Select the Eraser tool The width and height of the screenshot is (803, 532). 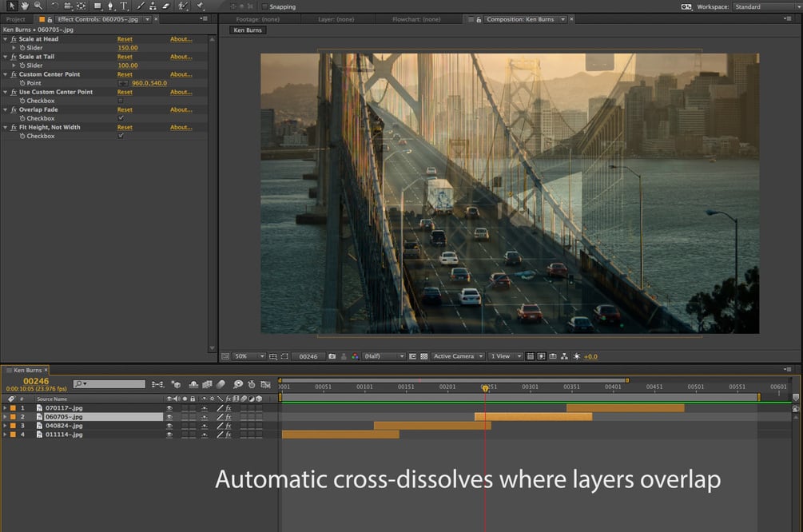click(x=166, y=6)
